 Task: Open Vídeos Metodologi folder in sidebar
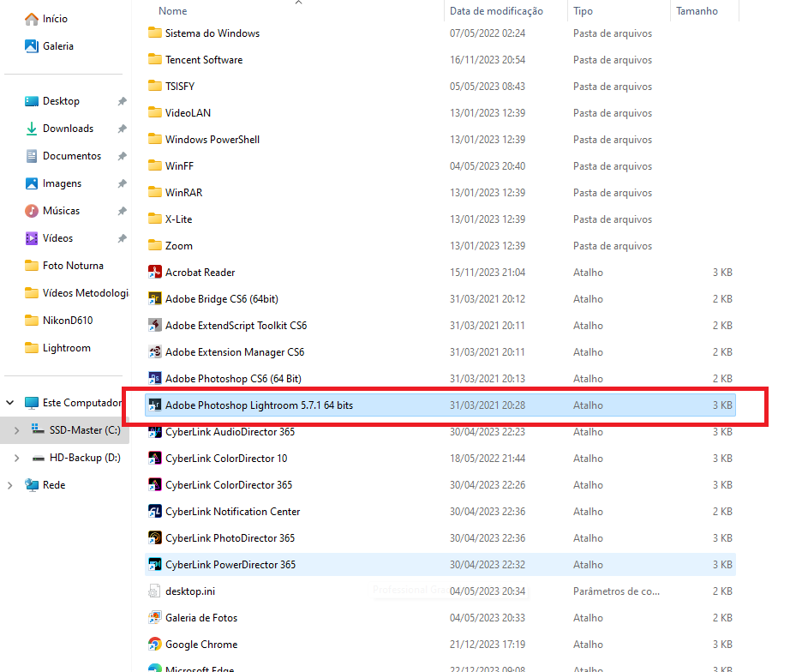[76, 293]
